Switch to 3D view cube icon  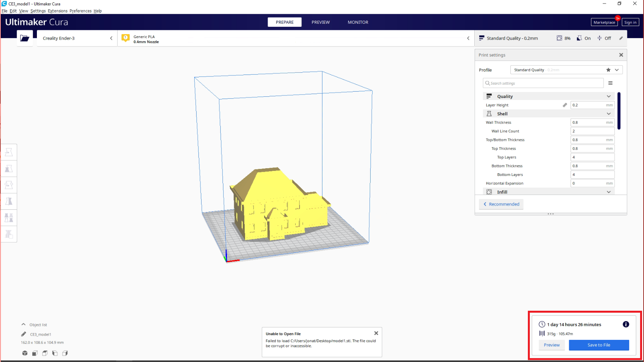coord(25,353)
